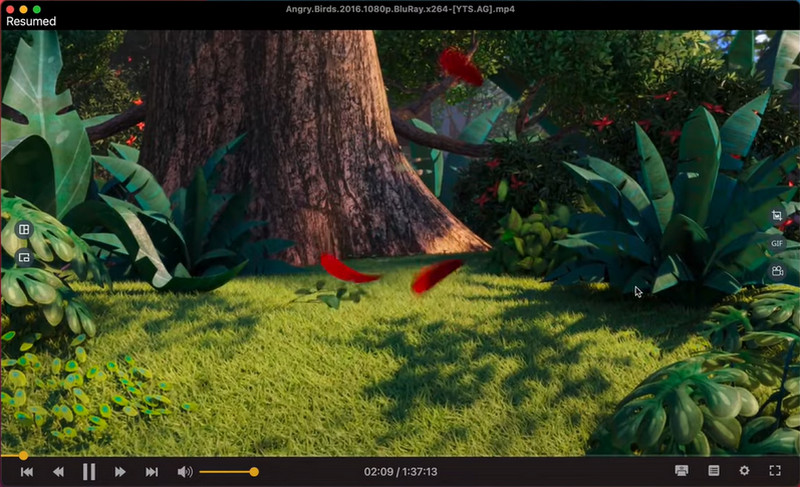Start recording video clip

point(777,271)
